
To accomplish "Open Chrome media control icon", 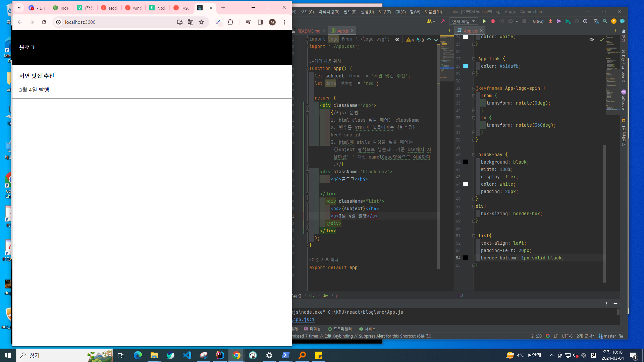I will coord(248,22).
